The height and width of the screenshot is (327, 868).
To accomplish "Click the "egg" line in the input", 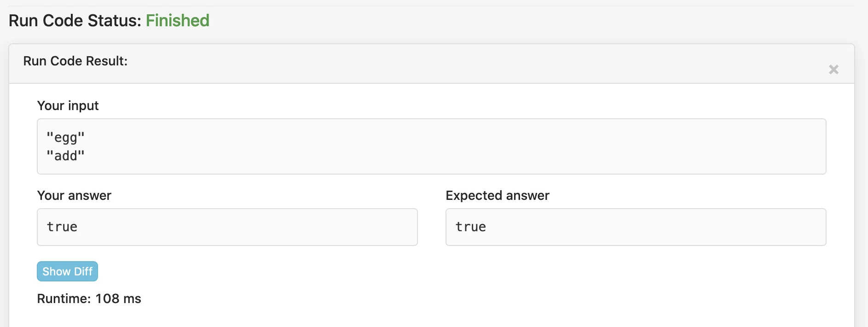I will 66,137.
